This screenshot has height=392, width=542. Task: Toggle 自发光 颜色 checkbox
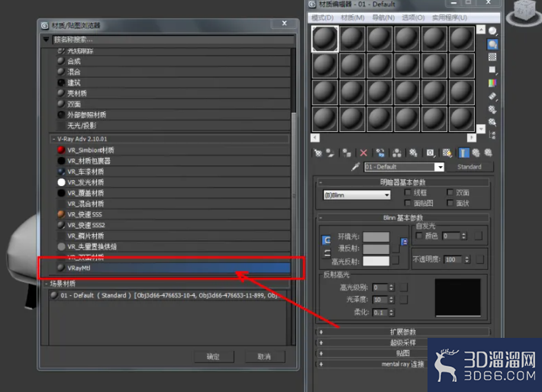419,236
